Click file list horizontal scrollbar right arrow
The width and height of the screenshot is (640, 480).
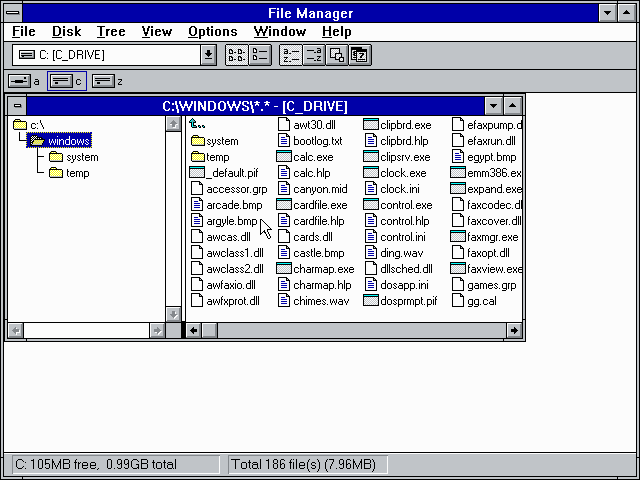click(x=514, y=331)
